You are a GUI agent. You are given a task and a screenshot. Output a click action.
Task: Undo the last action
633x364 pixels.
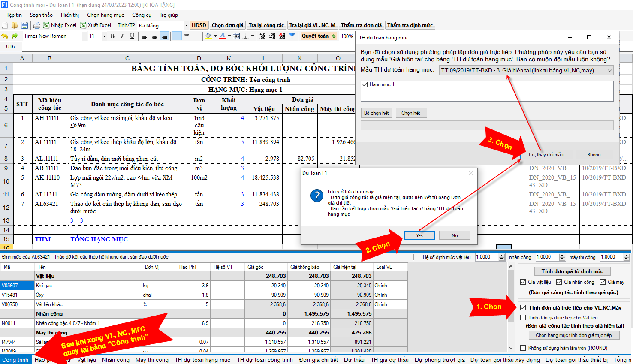coord(5,36)
